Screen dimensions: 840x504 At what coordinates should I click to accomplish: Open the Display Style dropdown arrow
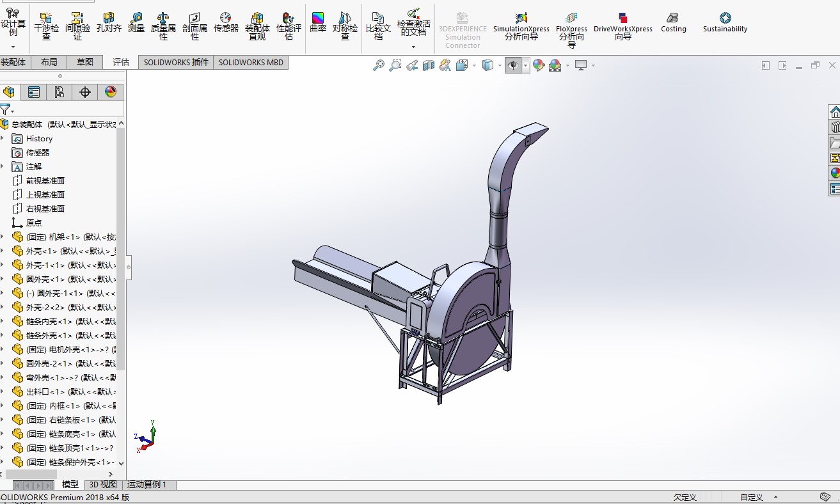(x=499, y=65)
